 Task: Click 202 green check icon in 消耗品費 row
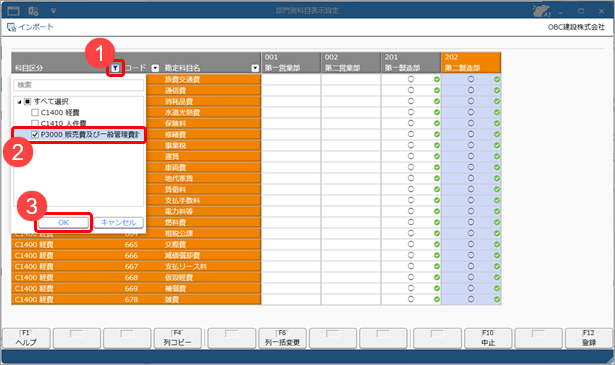pos(497,101)
